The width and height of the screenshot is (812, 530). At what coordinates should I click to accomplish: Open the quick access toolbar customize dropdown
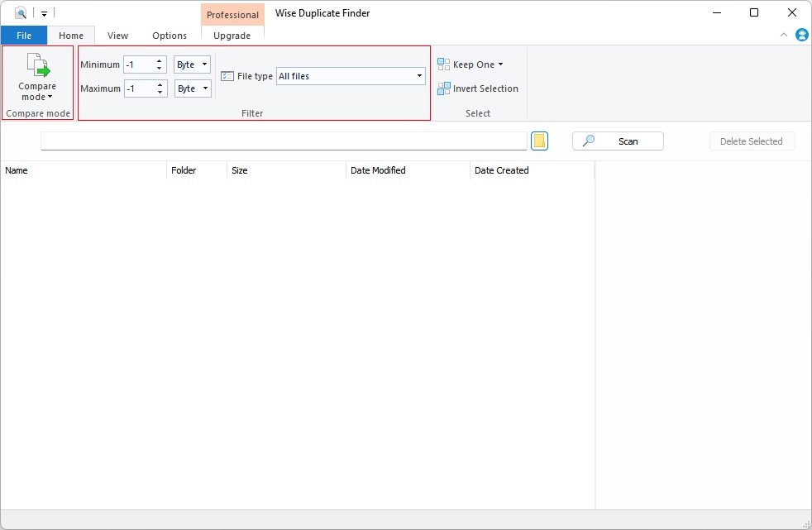45,12
